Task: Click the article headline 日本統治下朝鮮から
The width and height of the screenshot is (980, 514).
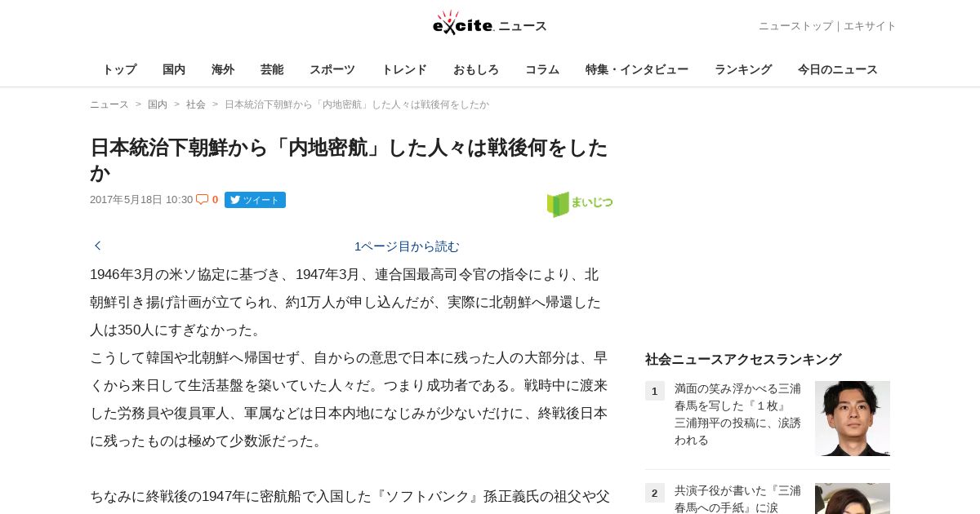Action: (x=350, y=160)
